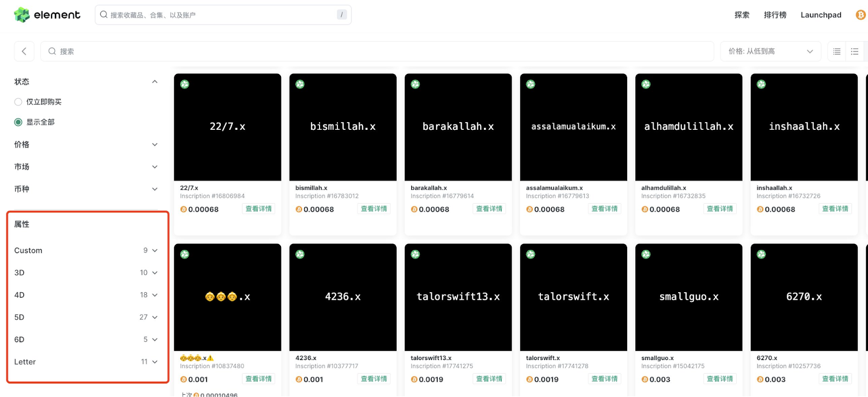This screenshot has width=868, height=397.
Task: Switch to compact list view icon
Action: [x=837, y=52]
